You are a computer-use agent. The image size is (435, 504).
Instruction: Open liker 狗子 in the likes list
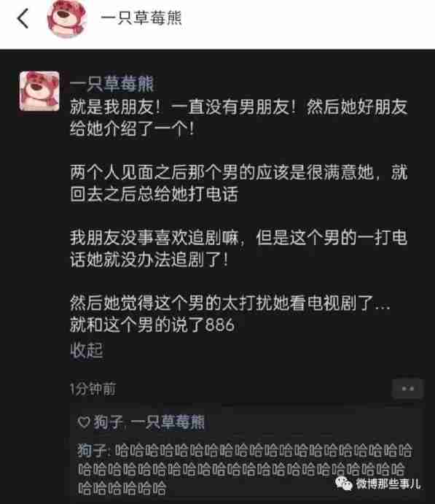(108, 422)
